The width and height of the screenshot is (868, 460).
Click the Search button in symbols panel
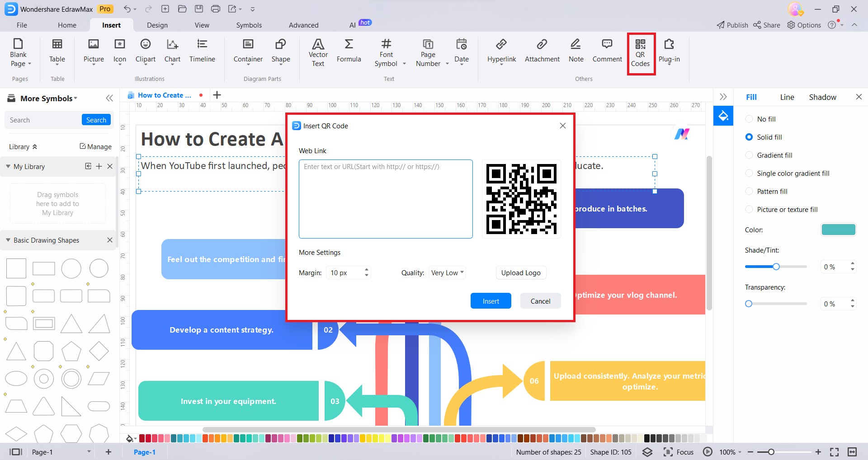click(96, 120)
